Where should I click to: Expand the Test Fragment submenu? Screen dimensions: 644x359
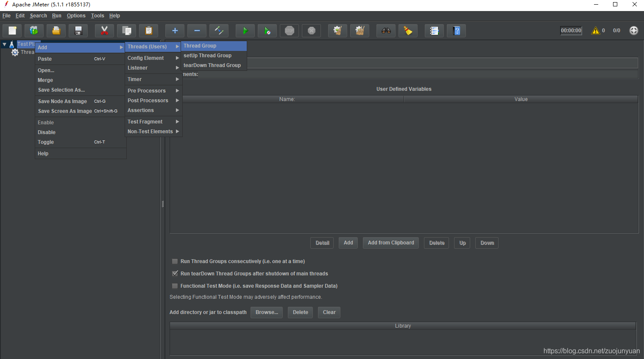pyautogui.click(x=154, y=122)
